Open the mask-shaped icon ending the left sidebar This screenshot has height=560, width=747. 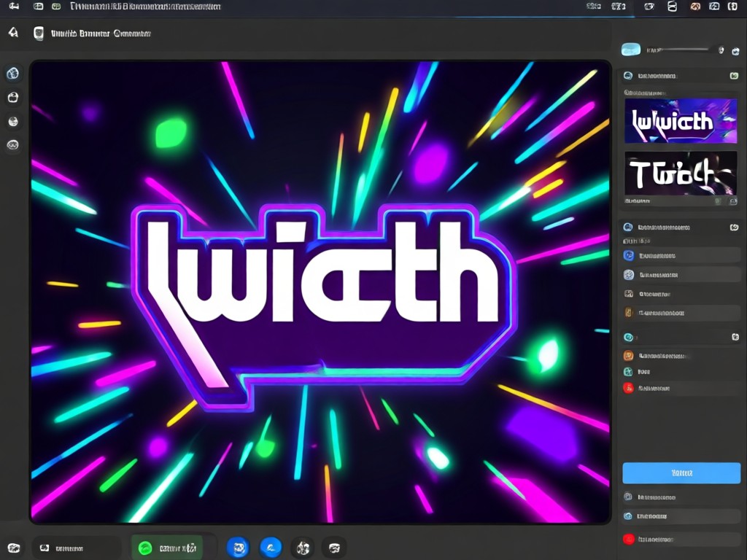point(13,145)
